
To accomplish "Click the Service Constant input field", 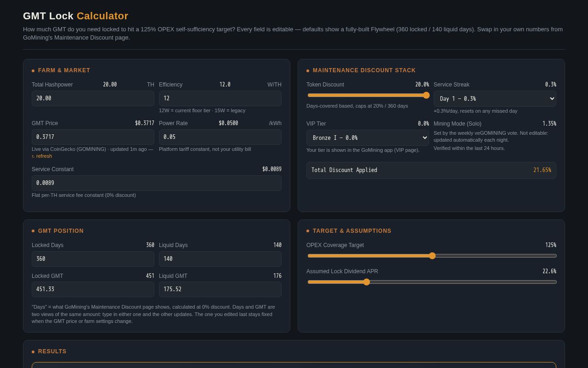I will pyautogui.click(x=157, y=183).
